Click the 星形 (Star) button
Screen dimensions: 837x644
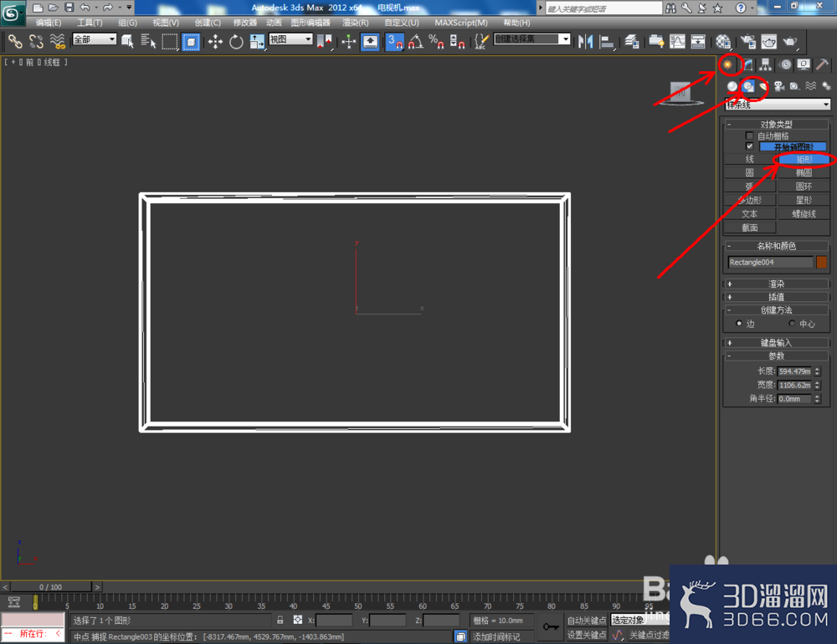pos(804,200)
